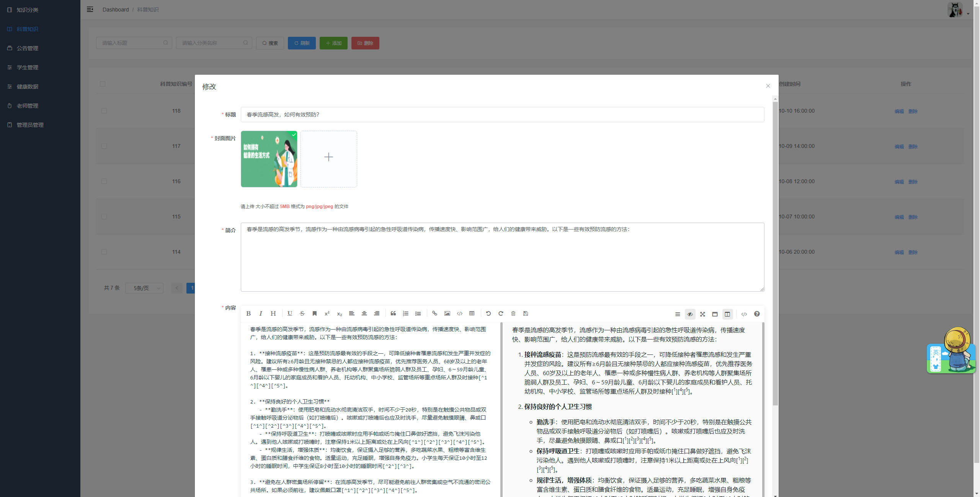Close the 修改 dialog with the X
The height and width of the screenshot is (497, 980).
click(768, 86)
